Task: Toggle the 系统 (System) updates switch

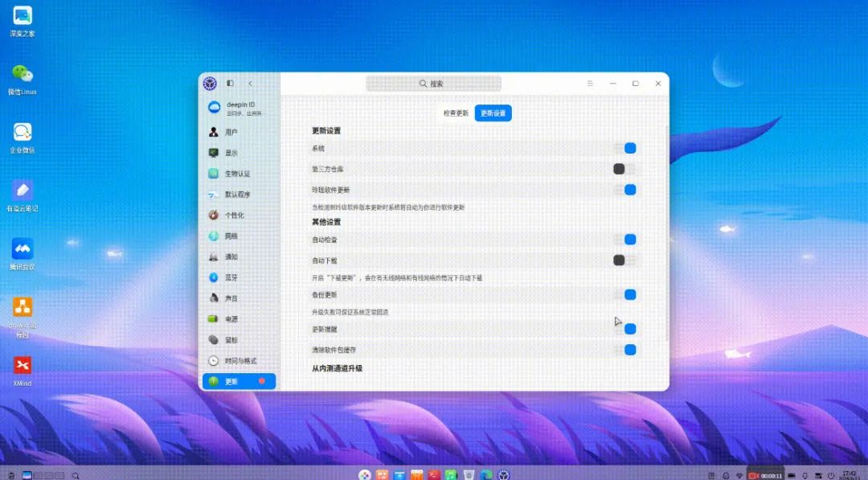Action: 625,149
